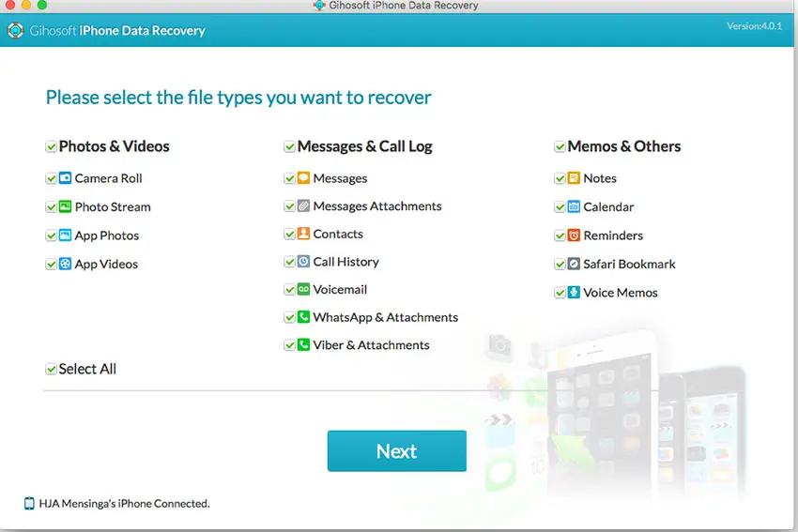798x532 pixels.
Task: Disable the Calendar checkbox
Action: pos(560,207)
